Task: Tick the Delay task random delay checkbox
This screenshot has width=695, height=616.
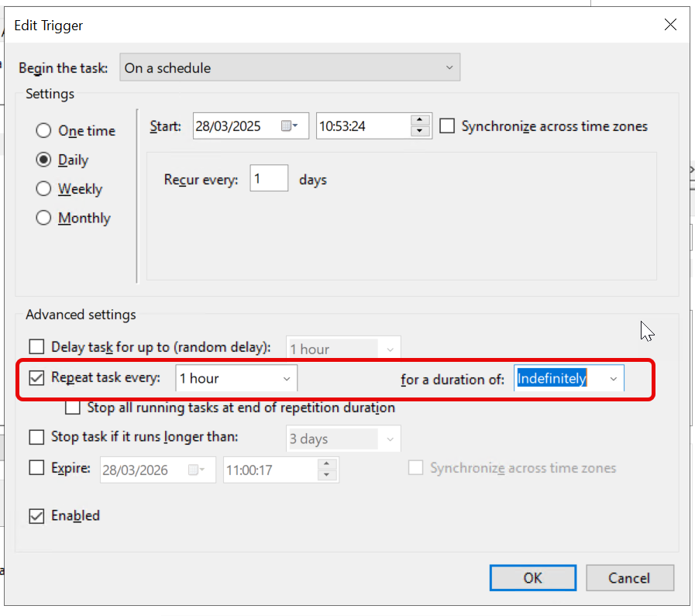Action: (x=36, y=346)
